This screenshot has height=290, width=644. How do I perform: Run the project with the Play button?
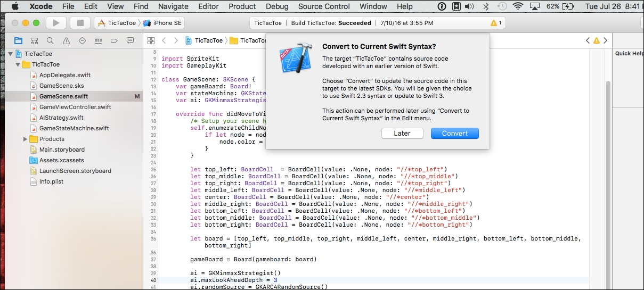pyautogui.click(x=56, y=23)
